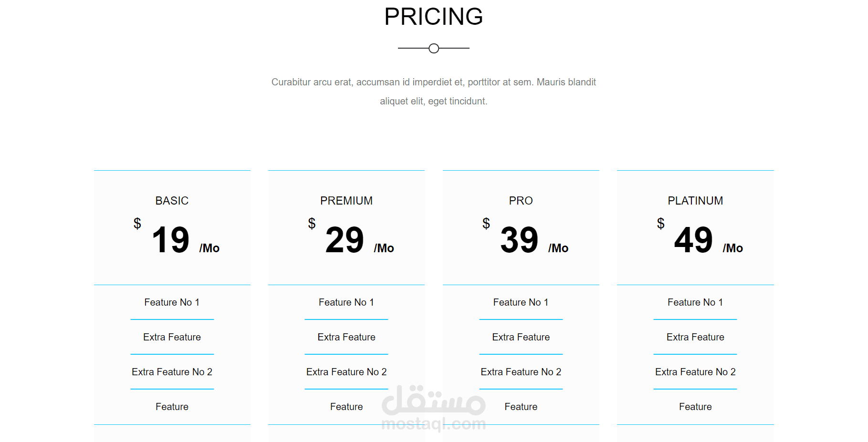Select the PRO plan title

[x=521, y=201]
